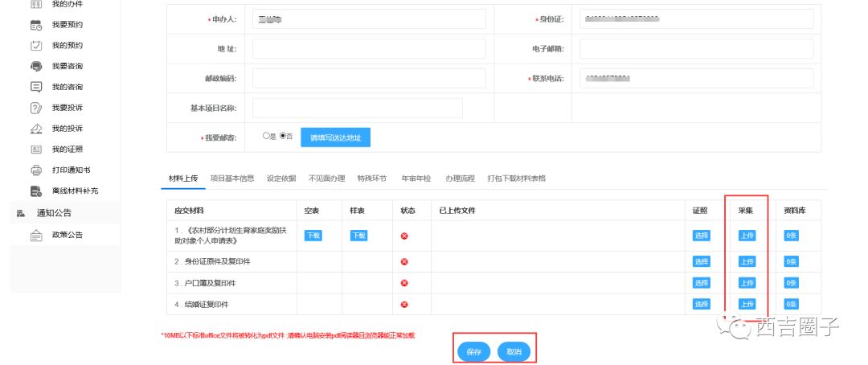Click the 我要投诉 question icon
This screenshot has width=868, height=365.
click(36, 108)
